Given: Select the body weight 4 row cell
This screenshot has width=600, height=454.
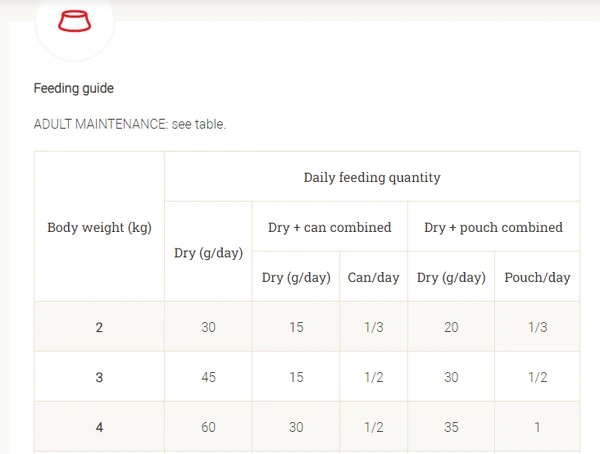Looking at the screenshot, I should pos(99,427).
